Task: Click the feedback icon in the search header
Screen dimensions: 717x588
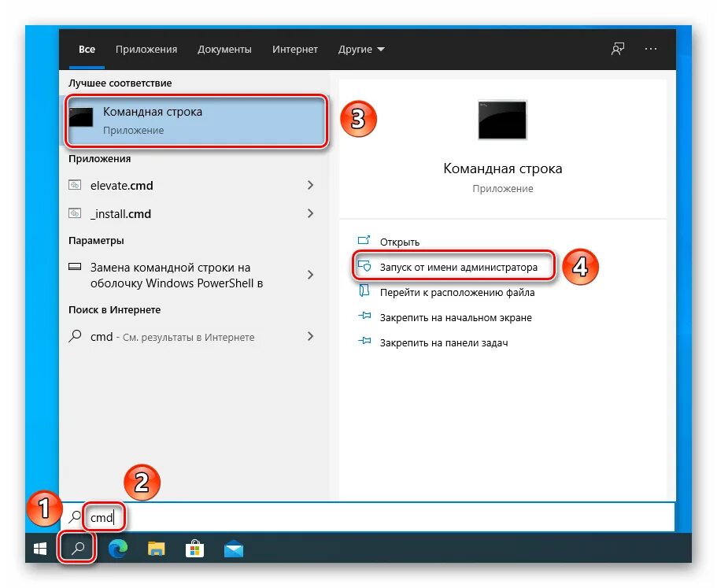Action: 618,49
